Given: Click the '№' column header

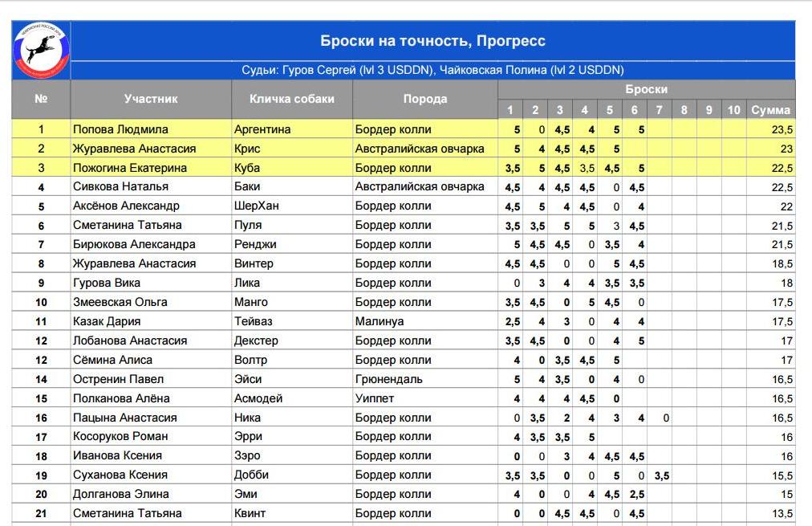Looking at the screenshot, I should [x=41, y=99].
